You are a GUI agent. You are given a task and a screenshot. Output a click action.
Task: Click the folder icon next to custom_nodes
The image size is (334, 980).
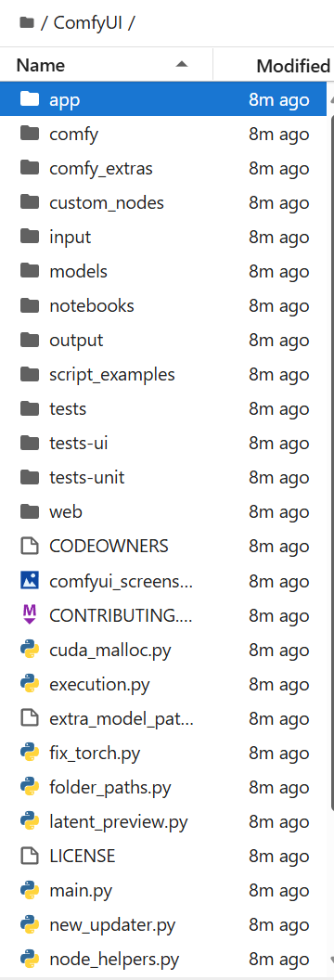[30, 202]
